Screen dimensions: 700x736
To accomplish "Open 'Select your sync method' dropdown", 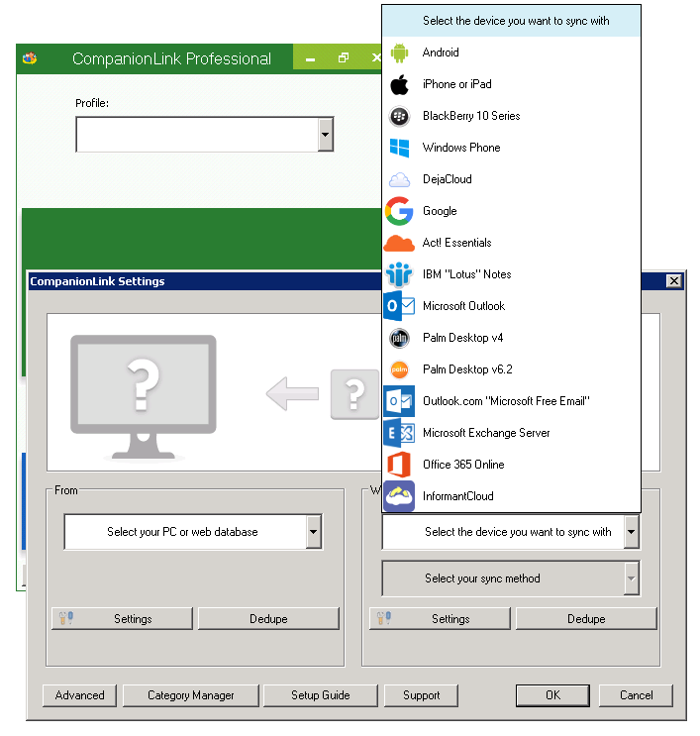I will (511, 578).
